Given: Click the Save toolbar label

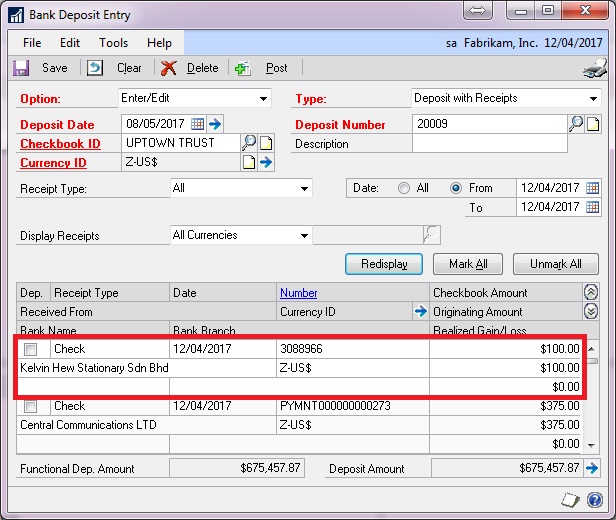Looking at the screenshot, I should [55, 68].
